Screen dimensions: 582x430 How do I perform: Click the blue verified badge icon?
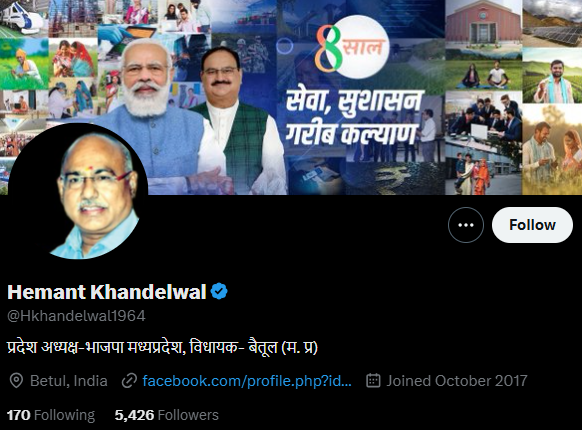click(219, 291)
